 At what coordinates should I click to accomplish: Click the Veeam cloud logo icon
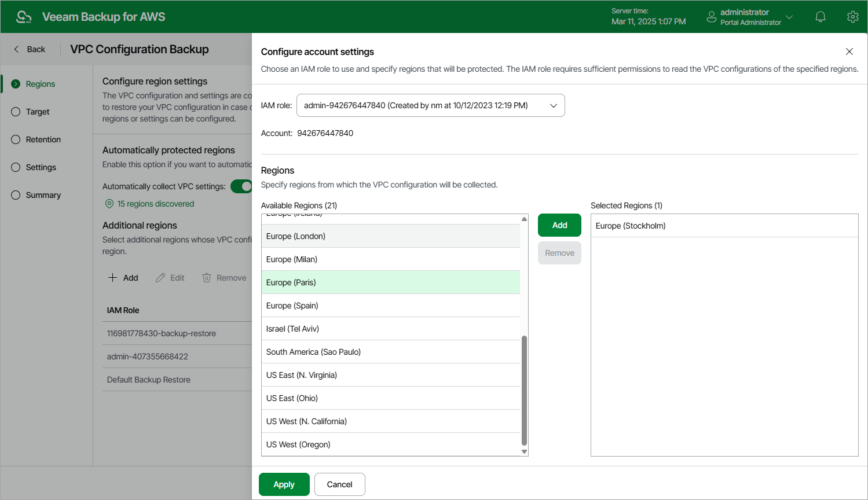(24, 17)
